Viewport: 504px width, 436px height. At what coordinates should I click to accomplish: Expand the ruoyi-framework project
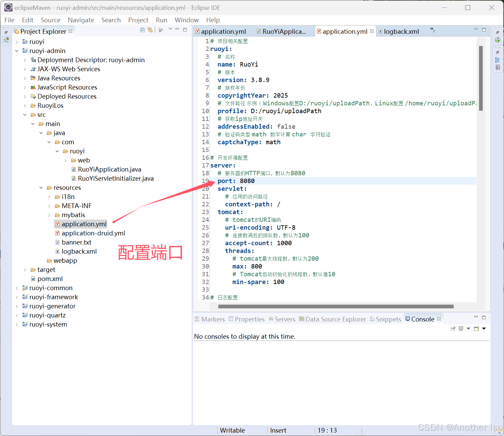pyautogui.click(x=17, y=297)
